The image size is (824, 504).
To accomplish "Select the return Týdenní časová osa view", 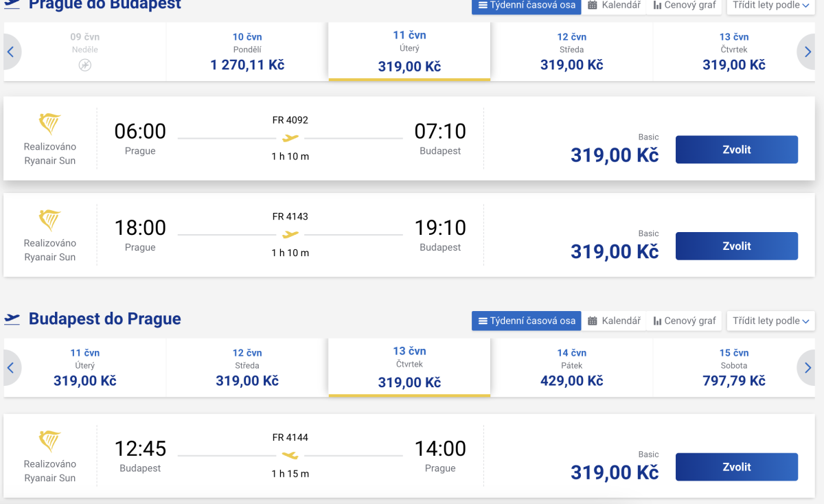I will pos(527,321).
